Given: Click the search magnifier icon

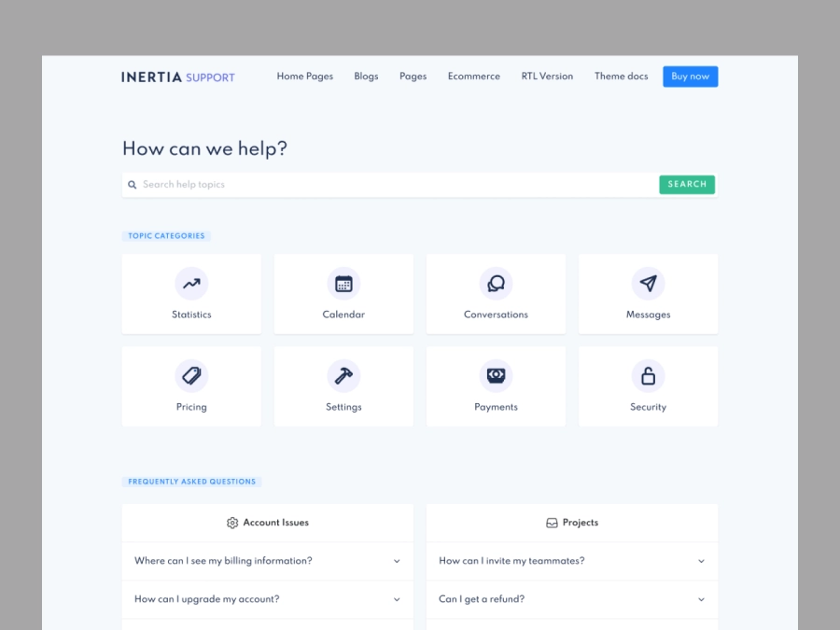Looking at the screenshot, I should pyautogui.click(x=133, y=184).
